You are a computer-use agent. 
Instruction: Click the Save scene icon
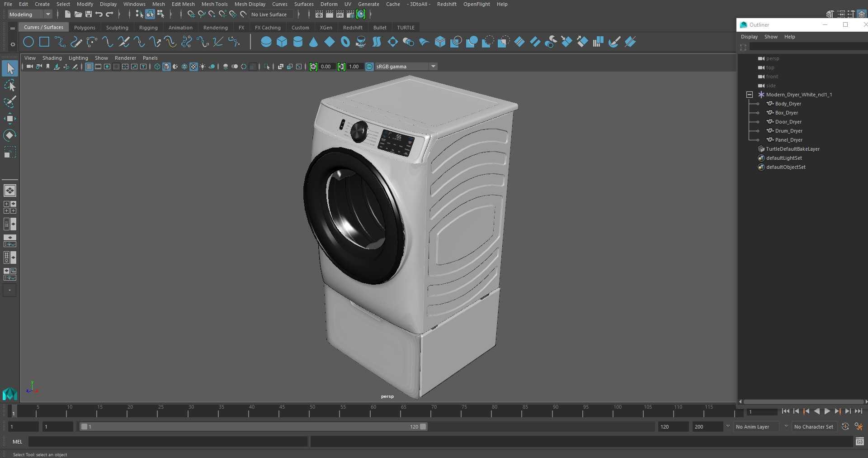(x=89, y=14)
